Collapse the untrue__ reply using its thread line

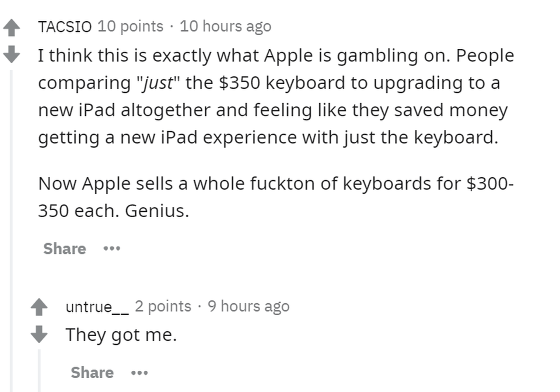tap(39, 370)
